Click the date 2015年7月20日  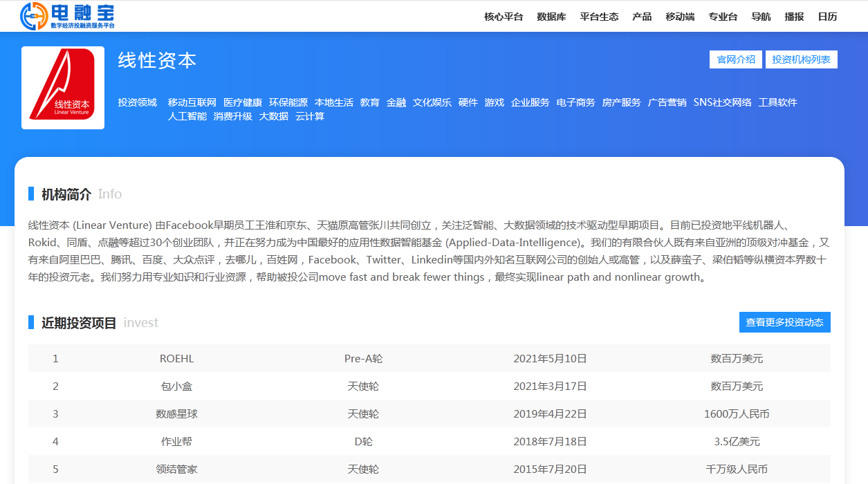pyautogui.click(x=550, y=469)
